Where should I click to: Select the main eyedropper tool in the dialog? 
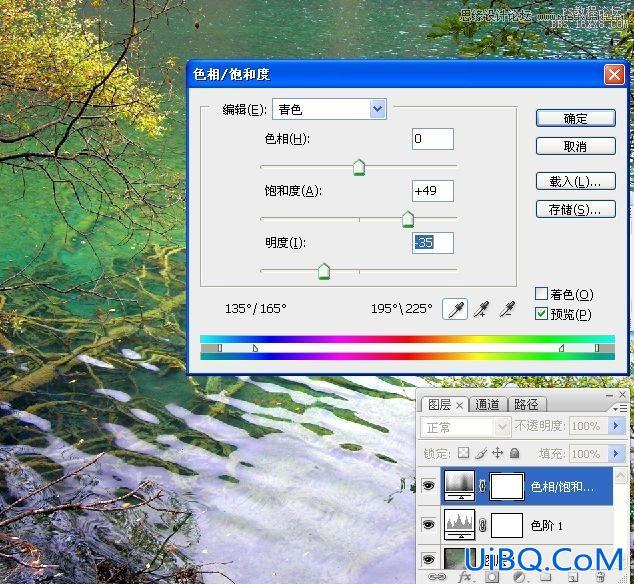455,309
